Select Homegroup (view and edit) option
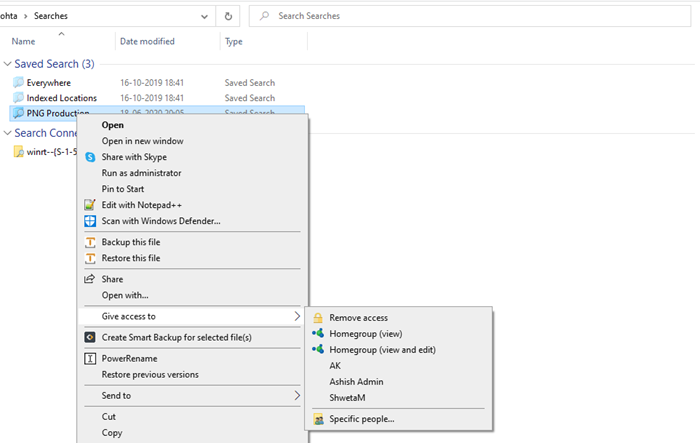The width and height of the screenshot is (700, 443). (383, 350)
